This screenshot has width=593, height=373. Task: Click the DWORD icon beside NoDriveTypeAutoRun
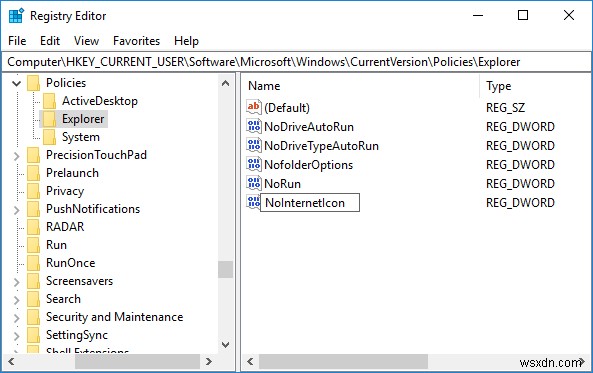pos(253,145)
